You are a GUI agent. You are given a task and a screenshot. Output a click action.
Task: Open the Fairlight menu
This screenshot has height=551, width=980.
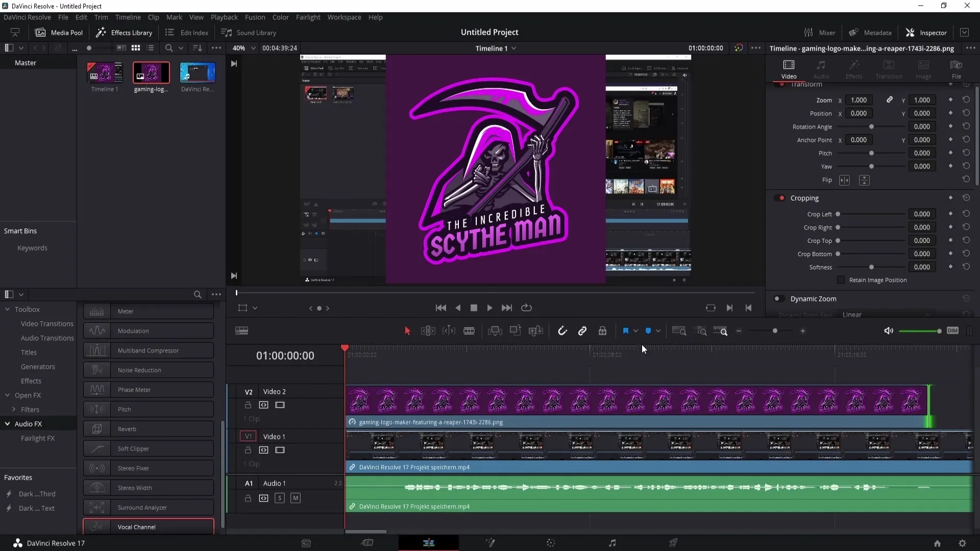point(308,17)
